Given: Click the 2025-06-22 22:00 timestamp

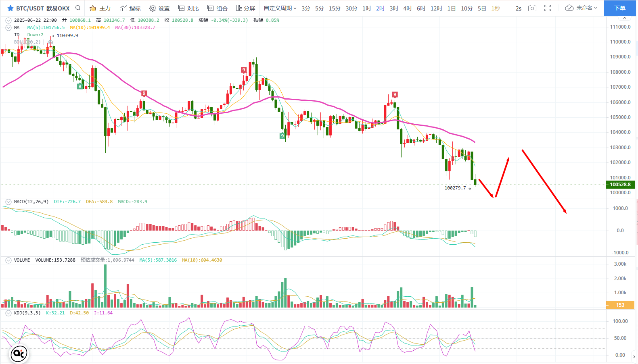Looking at the screenshot, I should point(35,20).
